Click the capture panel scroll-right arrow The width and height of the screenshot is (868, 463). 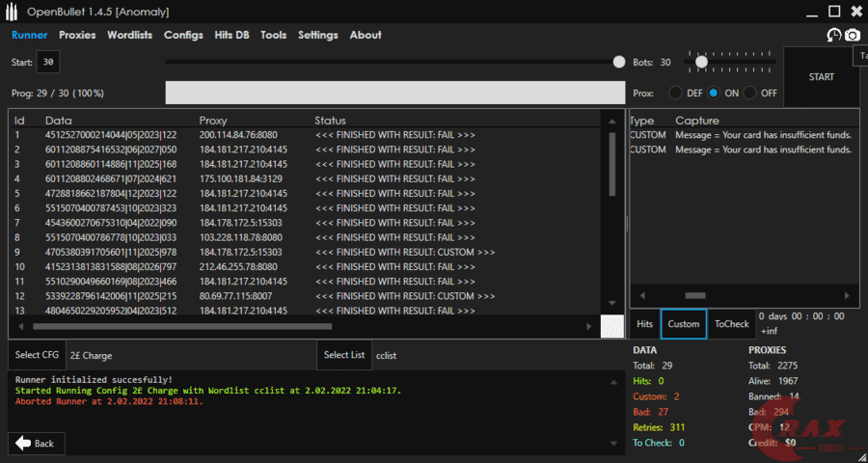pos(847,295)
